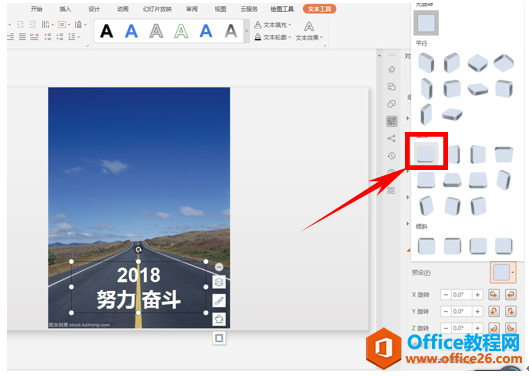The image size is (529, 376).
Task: Expand the text style gallery
Action: point(247,31)
